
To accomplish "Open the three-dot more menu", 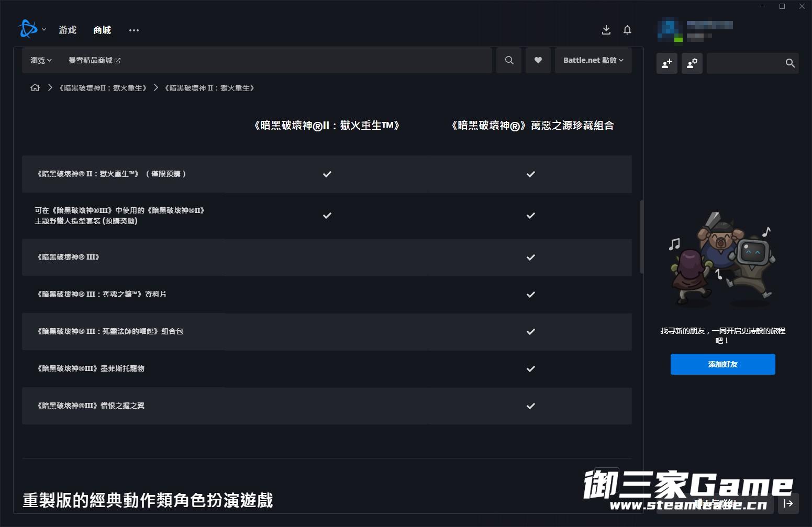I will point(134,30).
